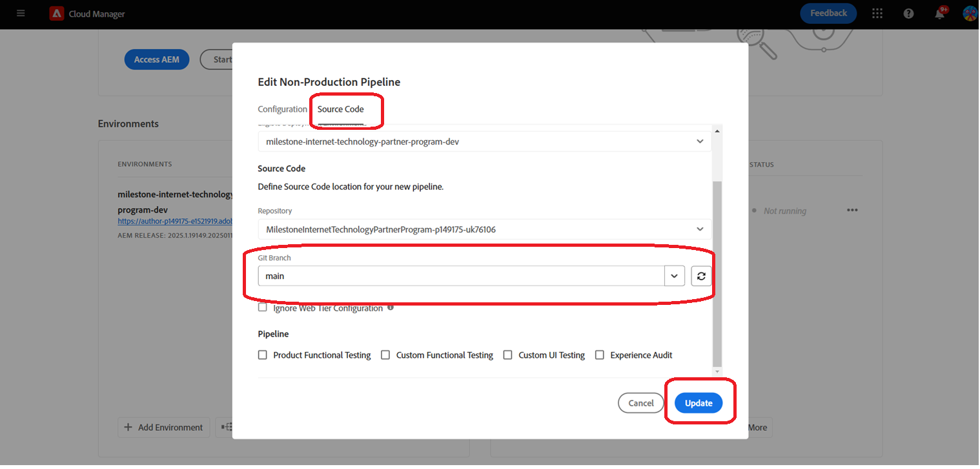
Task: Click the Edit Non-Production Pipeline heading
Action: pos(329,82)
